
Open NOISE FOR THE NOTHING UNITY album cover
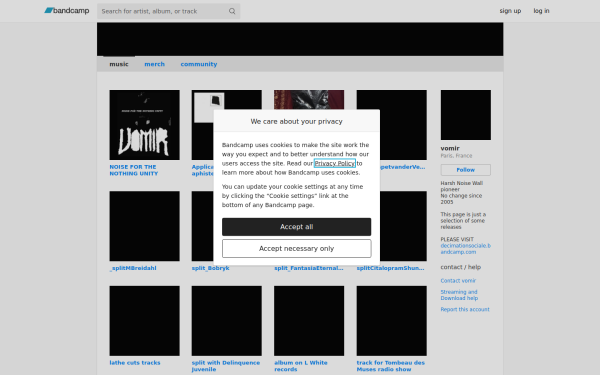pyautogui.click(x=144, y=125)
